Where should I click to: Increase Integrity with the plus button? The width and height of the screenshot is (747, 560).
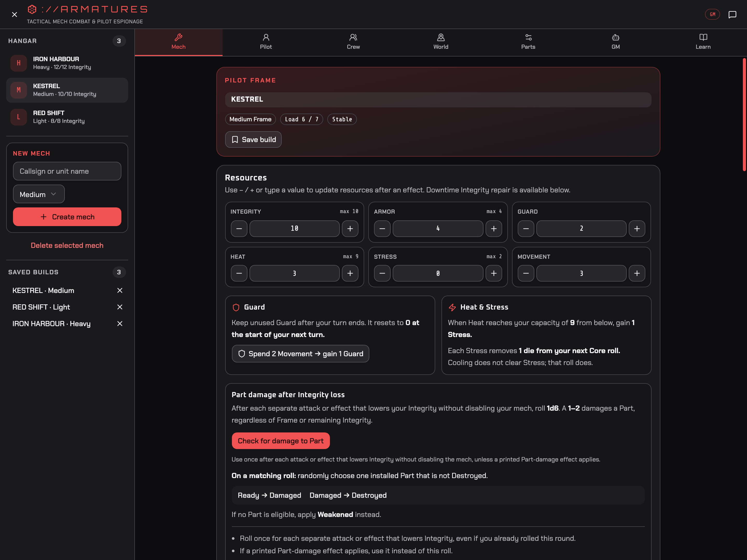350,228
